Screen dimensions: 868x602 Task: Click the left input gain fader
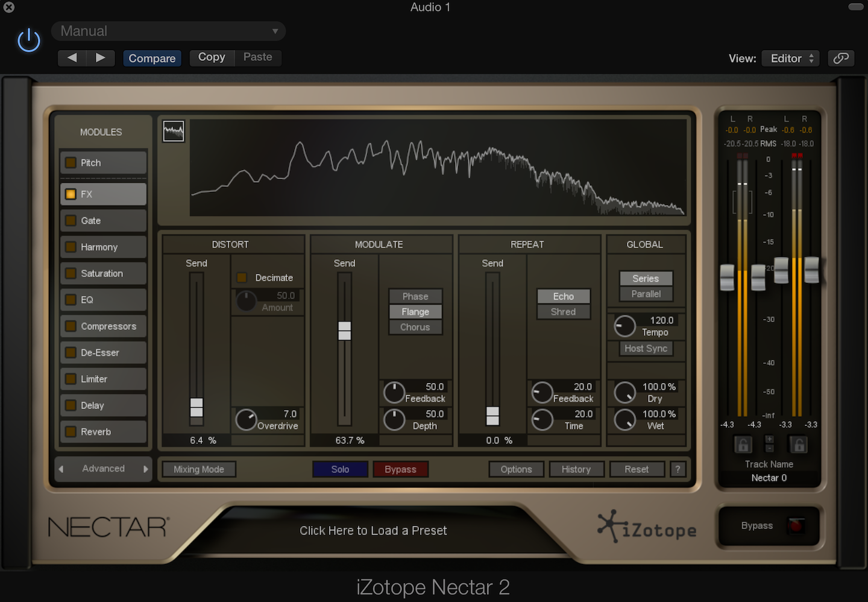pos(728,277)
